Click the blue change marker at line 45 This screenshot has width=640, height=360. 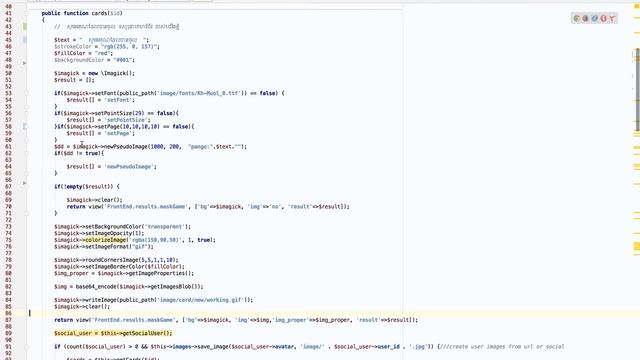24,40
